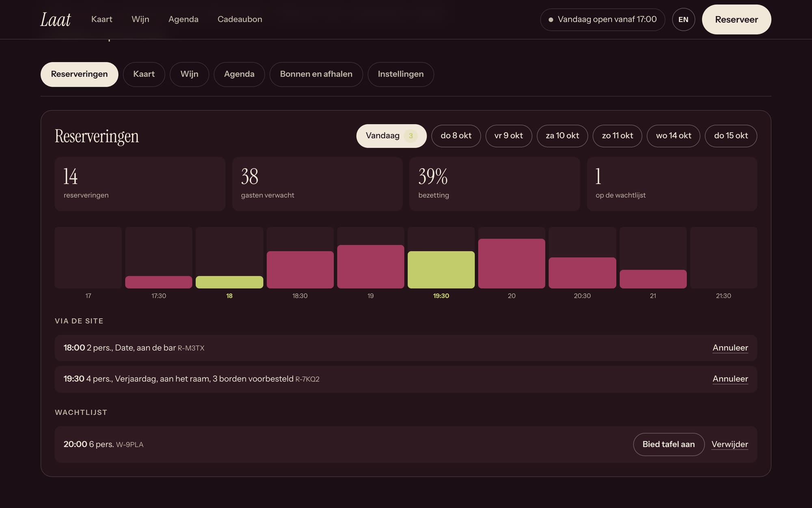
Task: Annuleer the 18:00 reservation R-M3TX
Action: click(x=730, y=348)
